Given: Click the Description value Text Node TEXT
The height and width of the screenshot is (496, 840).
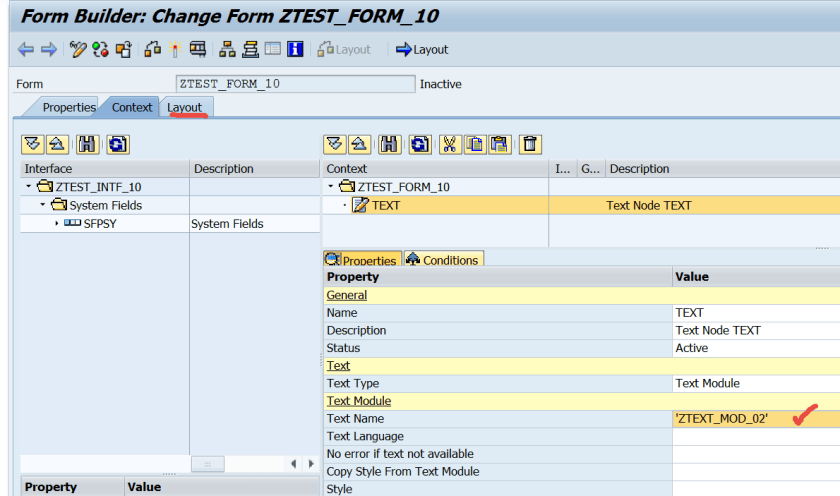Looking at the screenshot, I should [718, 330].
